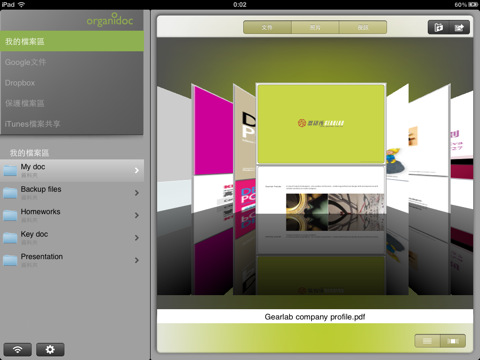Image resolution: width=480 pixels, height=360 pixels.
Task: Tap the share/export icon
Action: pos(459,27)
